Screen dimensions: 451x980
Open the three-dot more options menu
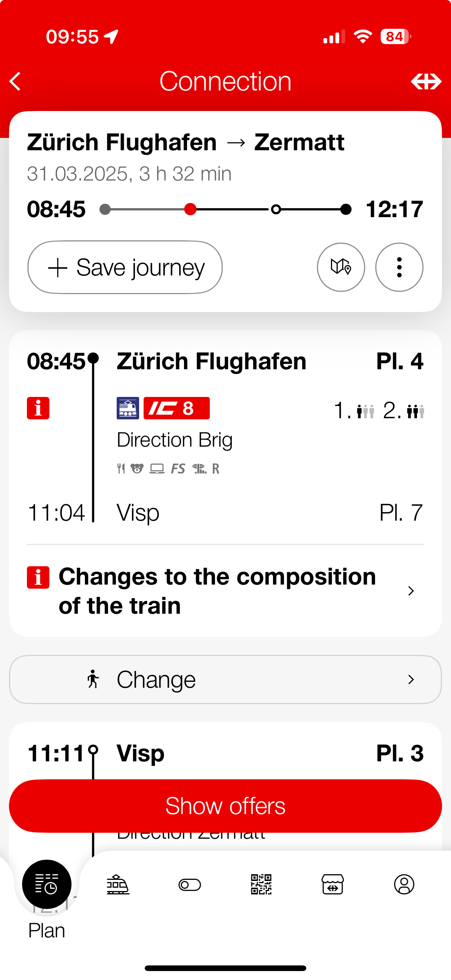click(399, 267)
